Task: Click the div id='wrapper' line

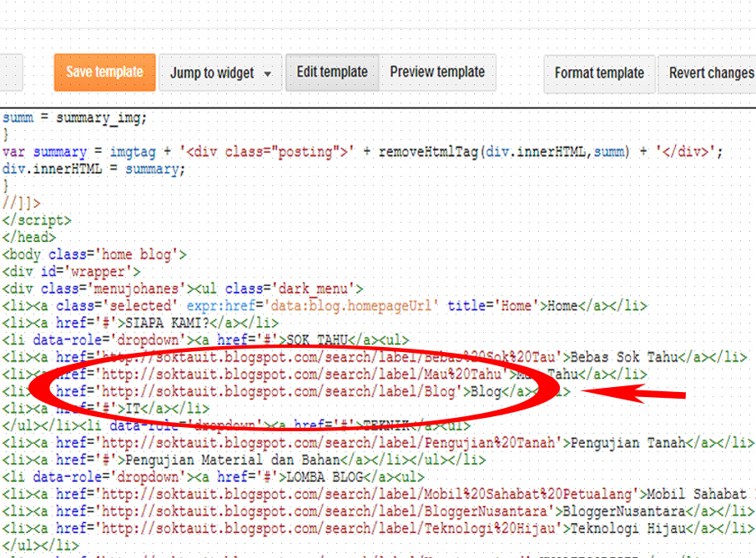Action: tap(72, 272)
